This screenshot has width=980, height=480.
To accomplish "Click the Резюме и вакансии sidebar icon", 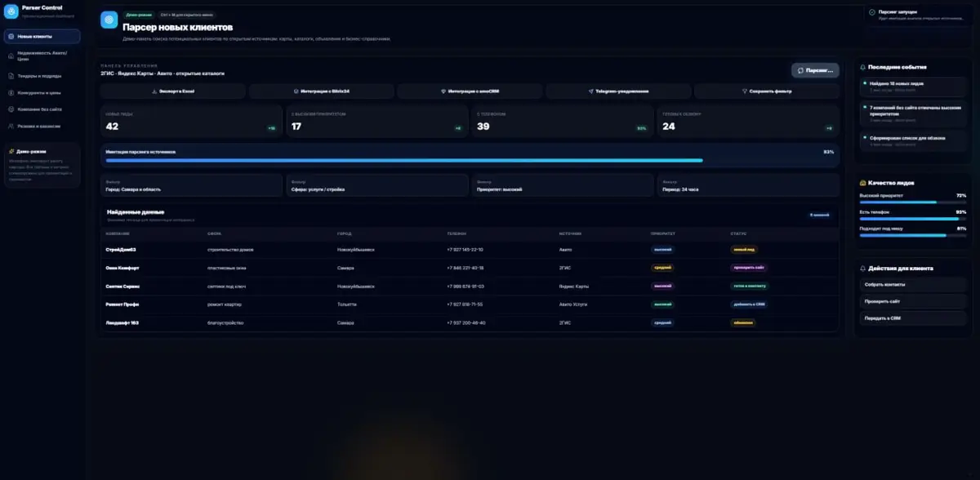I will pyautogui.click(x=11, y=127).
